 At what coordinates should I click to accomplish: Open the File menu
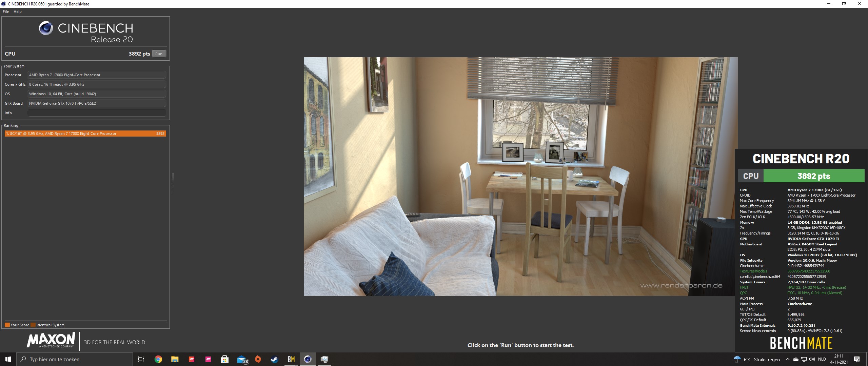point(6,12)
